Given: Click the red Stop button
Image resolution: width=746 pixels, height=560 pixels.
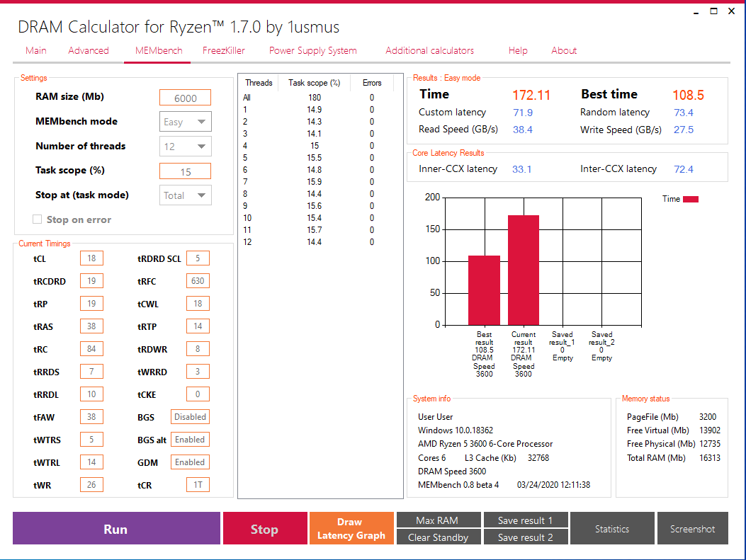Looking at the screenshot, I should pyautogui.click(x=264, y=529).
